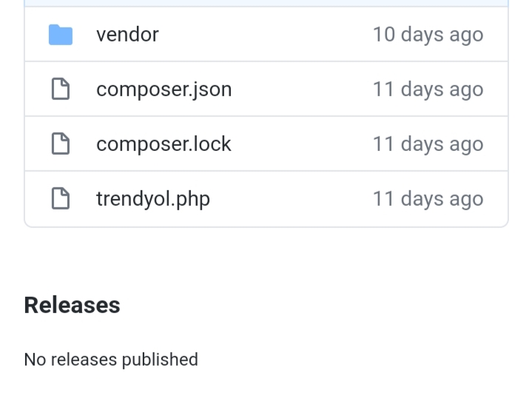Open the vendor folder link
Viewport: 532px width, 396px height.
pyautogui.click(x=127, y=35)
